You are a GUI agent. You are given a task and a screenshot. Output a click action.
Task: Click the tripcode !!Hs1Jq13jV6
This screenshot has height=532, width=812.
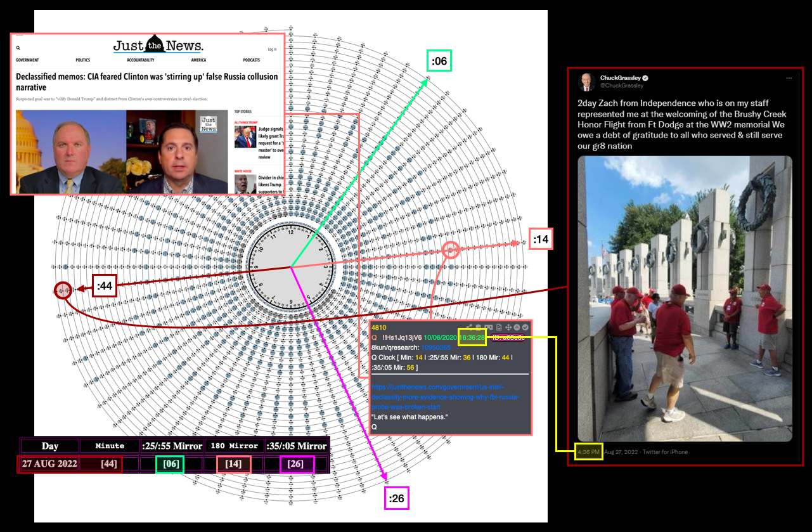[x=402, y=337]
